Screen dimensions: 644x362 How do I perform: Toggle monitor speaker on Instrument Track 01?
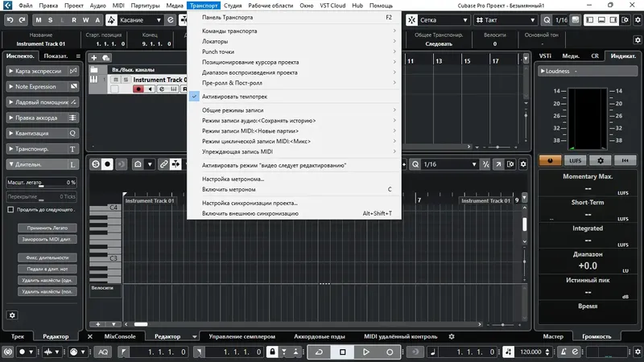(150, 89)
